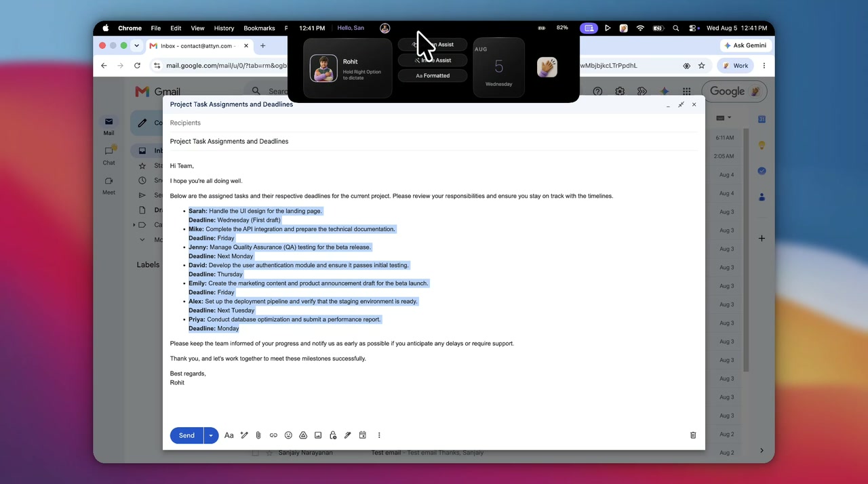Viewport: 868px width, 484px height.
Task: Send the Project Task Assignments email
Action: pyautogui.click(x=186, y=435)
